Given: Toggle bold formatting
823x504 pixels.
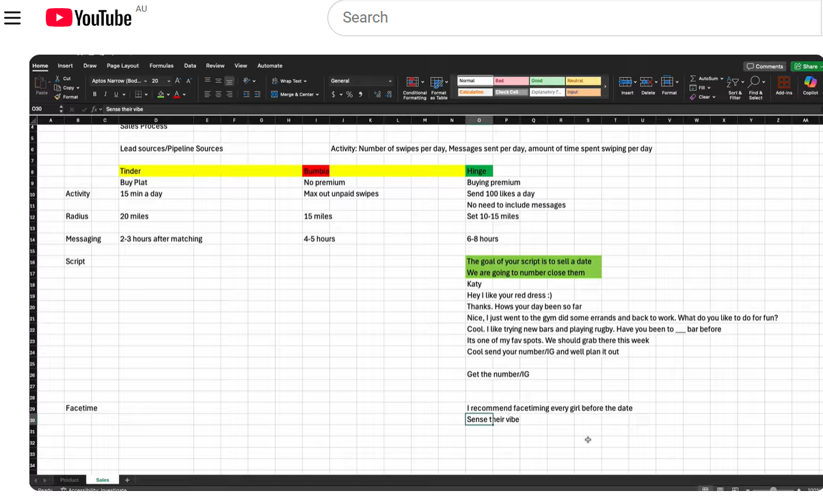Looking at the screenshot, I should click(x=95, y=94).
